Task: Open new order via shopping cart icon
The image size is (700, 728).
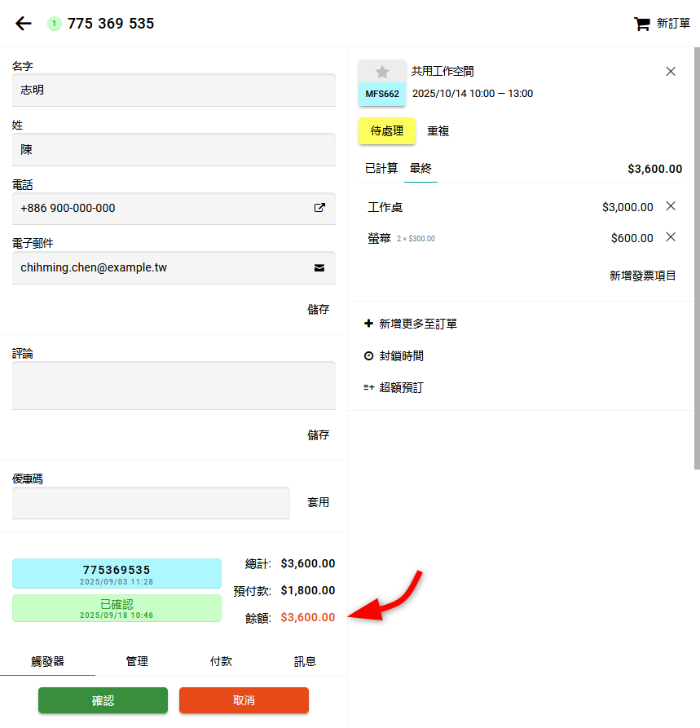Action: pos(642,24)
